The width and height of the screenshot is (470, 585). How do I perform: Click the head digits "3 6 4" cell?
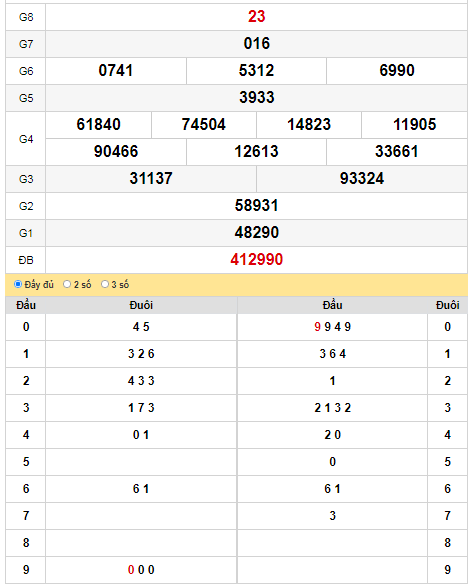(x=332, y=354)
